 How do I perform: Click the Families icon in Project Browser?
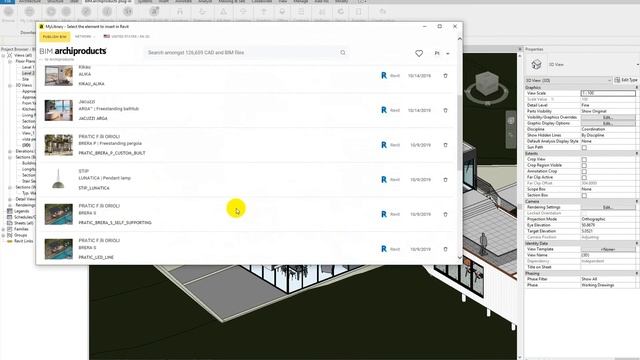tap(10, 229)
